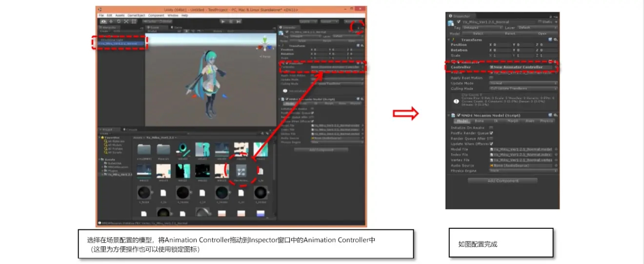Open Culling Mode dropdown in standalone Inspector

[523, 89]
